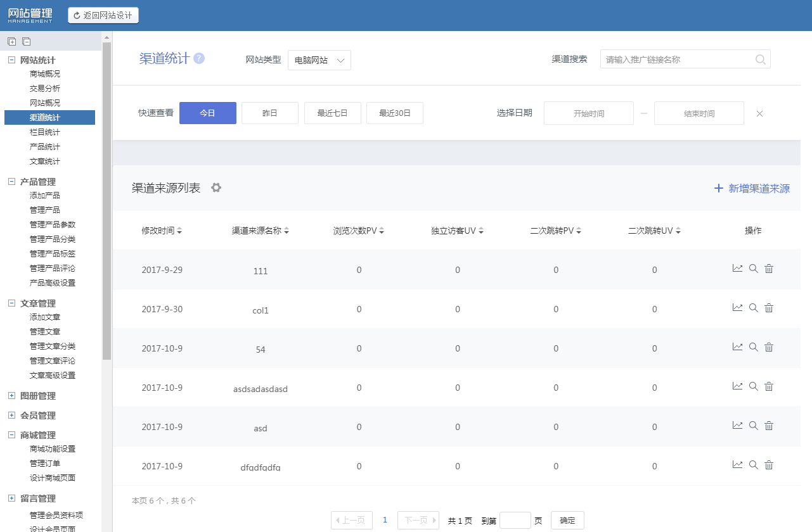Collapse 商城管理 tree group
812x532 pixels.
pos(11,435)
